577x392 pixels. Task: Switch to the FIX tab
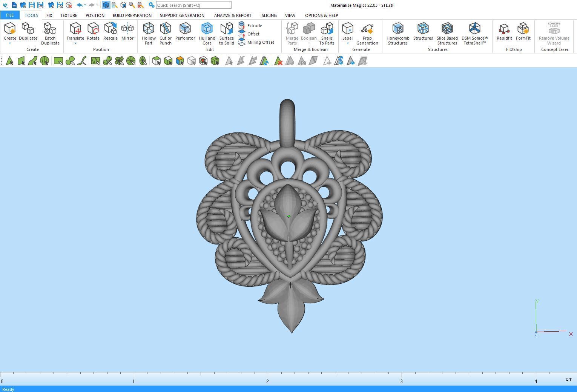click(49, 15)
